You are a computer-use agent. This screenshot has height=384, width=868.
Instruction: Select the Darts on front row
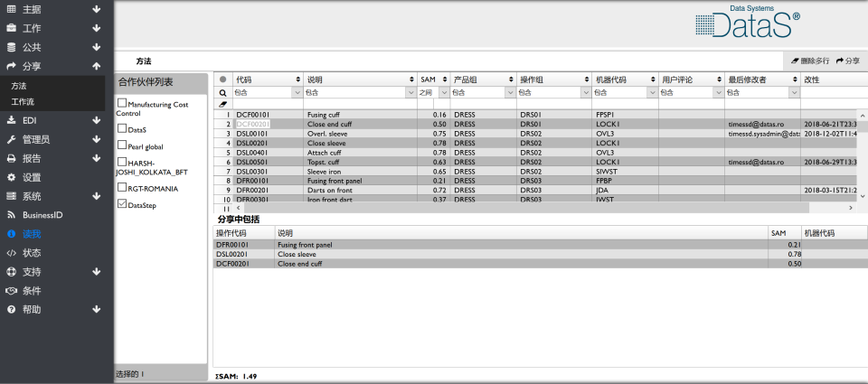point(534,191)
